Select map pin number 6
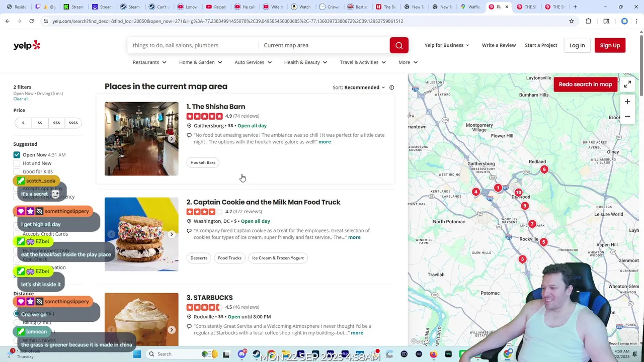The width and height of the screenshot is (644, 362). (x=544, y=169)
